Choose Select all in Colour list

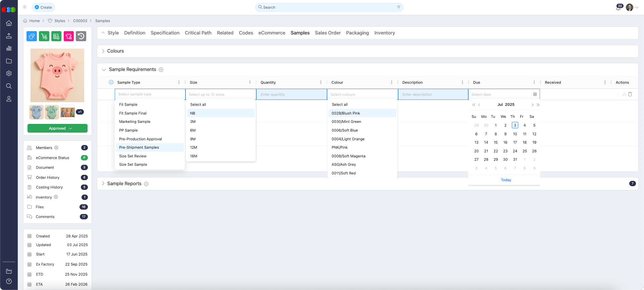coord(340,104)
